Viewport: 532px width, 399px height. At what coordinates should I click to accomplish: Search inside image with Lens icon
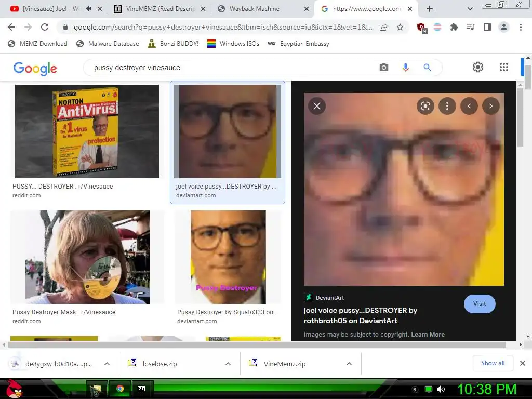pos(425,106)
